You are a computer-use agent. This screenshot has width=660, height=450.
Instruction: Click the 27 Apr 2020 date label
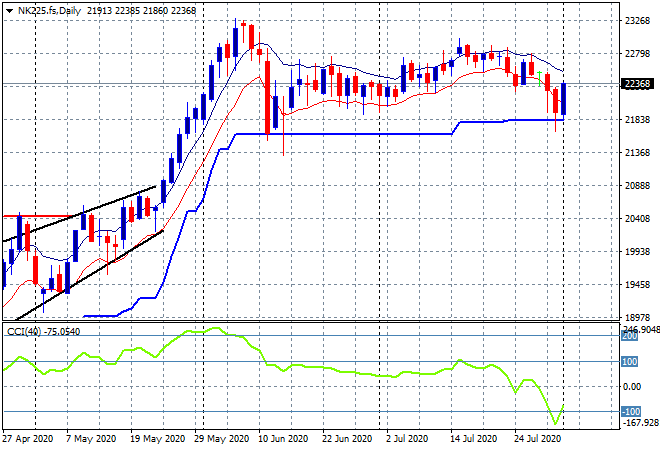click(28, 439)
